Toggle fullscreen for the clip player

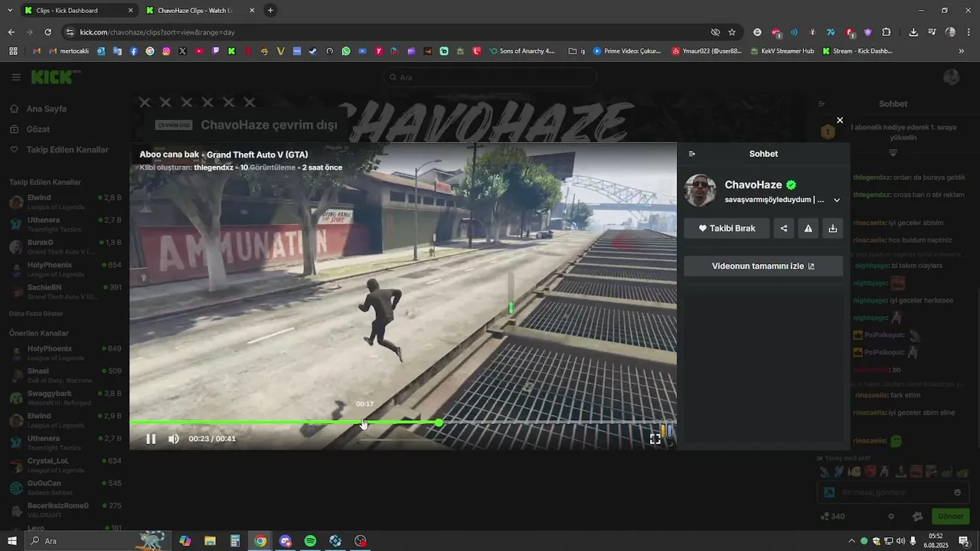(x=655, y=439)
